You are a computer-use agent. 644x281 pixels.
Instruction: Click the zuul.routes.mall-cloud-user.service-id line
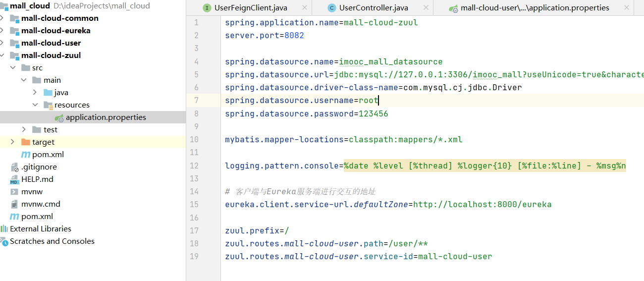359,257
